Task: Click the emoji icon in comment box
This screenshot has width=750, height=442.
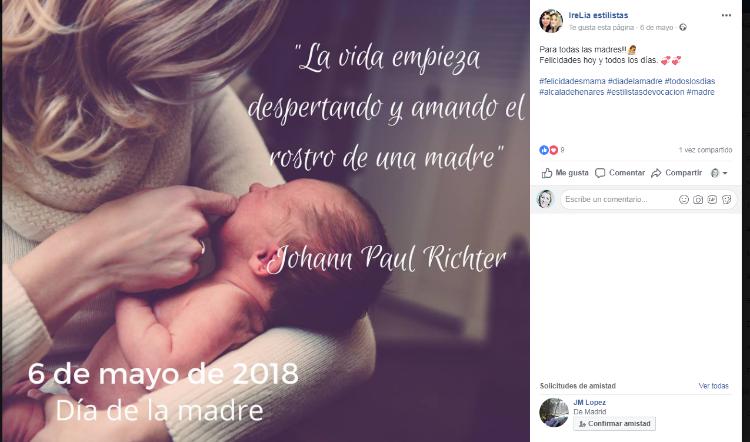Action: [684, 199]
